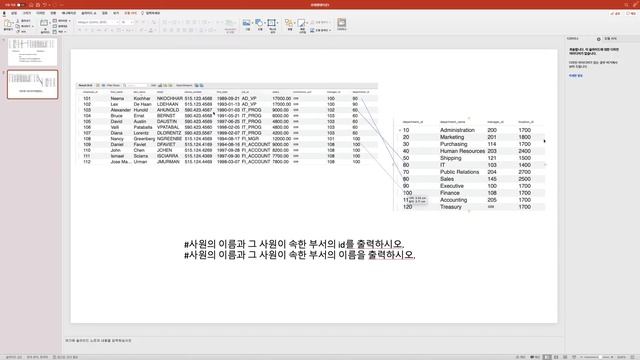Click the notes area below the slide
Viewport: 640px width, 360px height.
pyautogui.click(x=313, y=340)
